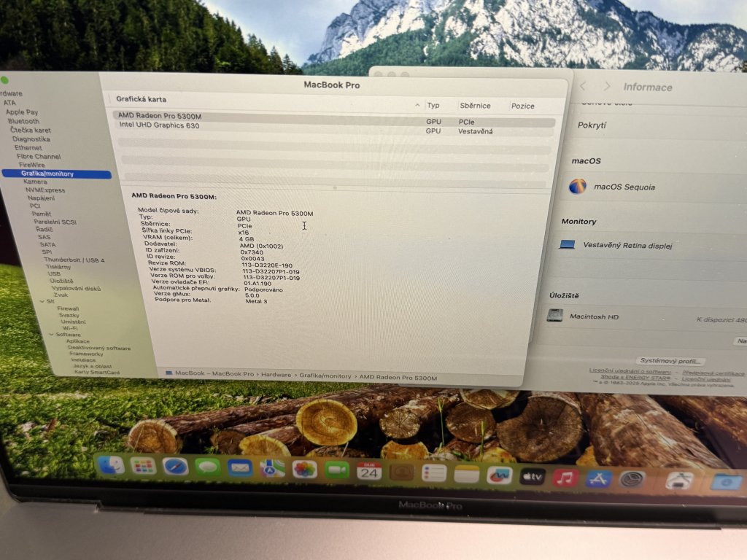Select PCI in the sidebar
Image resolution: width=747 pixels, height=560 pixels.
(35, 206)
